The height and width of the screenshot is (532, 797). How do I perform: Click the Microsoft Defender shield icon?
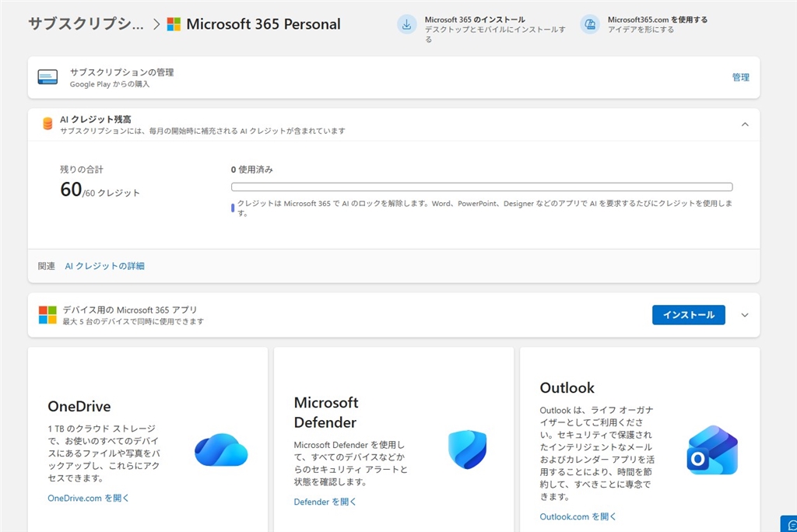(467, 450)
